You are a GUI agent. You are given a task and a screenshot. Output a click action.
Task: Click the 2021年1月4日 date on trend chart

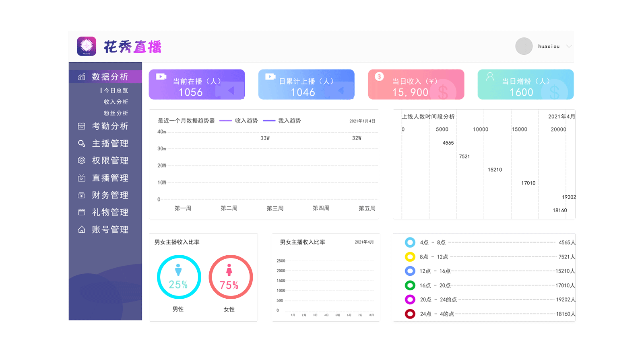tap(362, 121)
